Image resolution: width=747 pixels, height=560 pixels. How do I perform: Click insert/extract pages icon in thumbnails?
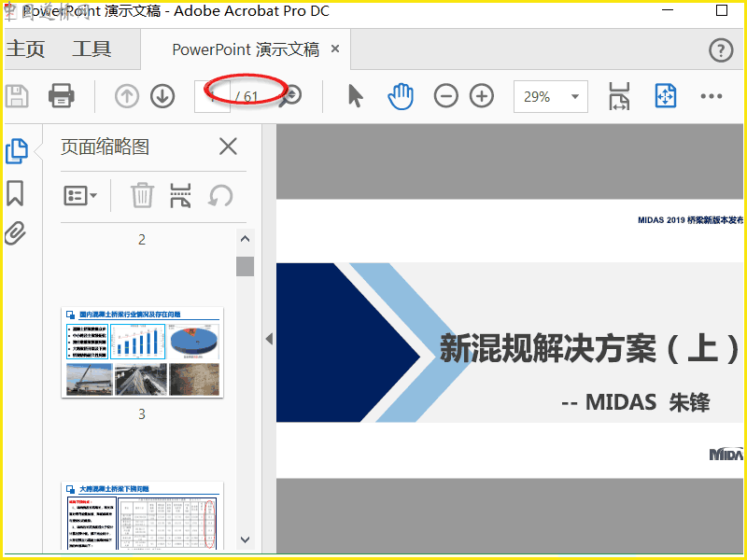tap(180, 196)
